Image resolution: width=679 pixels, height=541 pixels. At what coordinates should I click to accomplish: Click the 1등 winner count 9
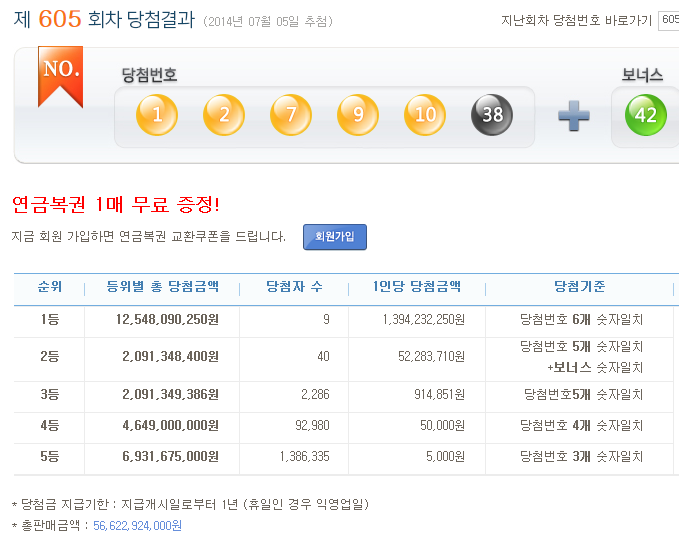[326, 320]
